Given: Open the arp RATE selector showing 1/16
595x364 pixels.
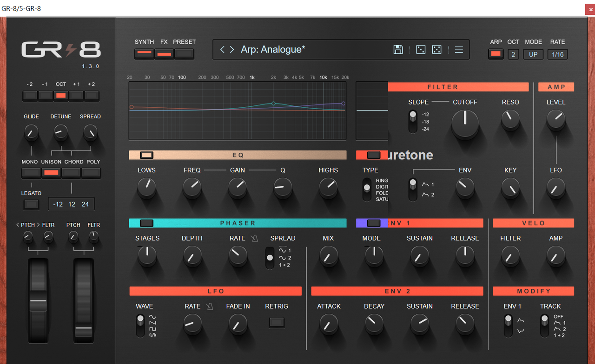Looking at the screenshot, I should tap(558, 54).
